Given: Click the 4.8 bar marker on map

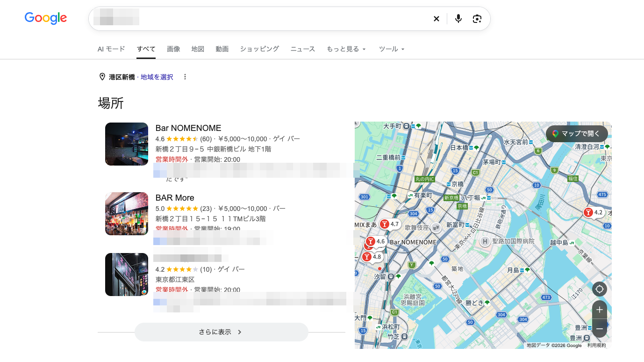Looking at the screenshot, I should point(372,256).
